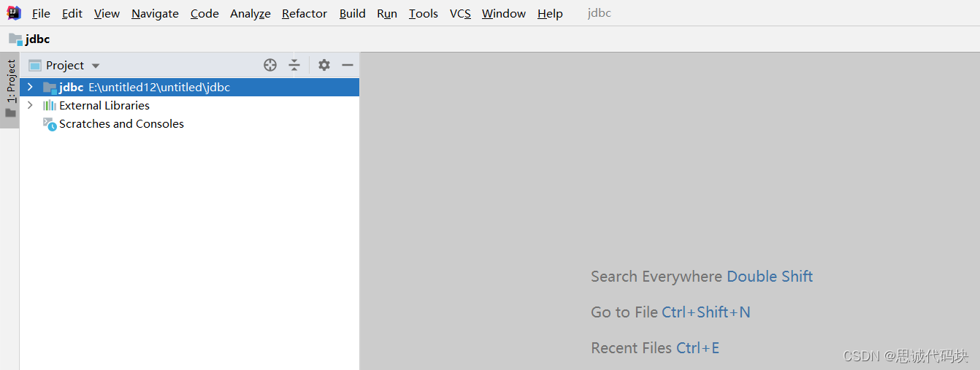
Task: Click the jdbc module folder icon in navigation bar
Action: pyautogui.click(x=15, y=39)
